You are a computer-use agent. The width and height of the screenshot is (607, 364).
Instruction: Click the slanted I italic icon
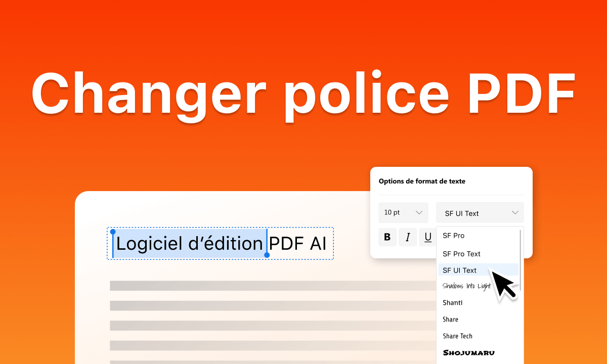point(408,237)
